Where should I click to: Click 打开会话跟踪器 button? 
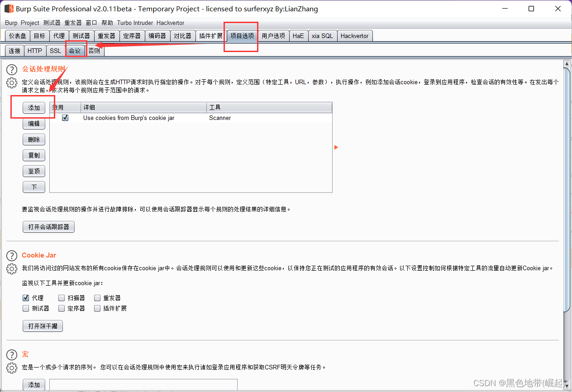click(48, 227)
